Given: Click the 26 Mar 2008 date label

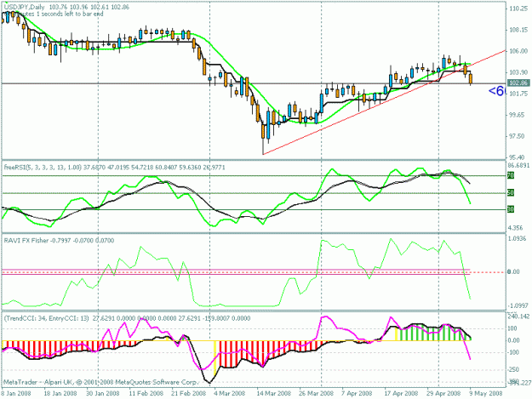Looking at the screenshot, I should 316,394.
